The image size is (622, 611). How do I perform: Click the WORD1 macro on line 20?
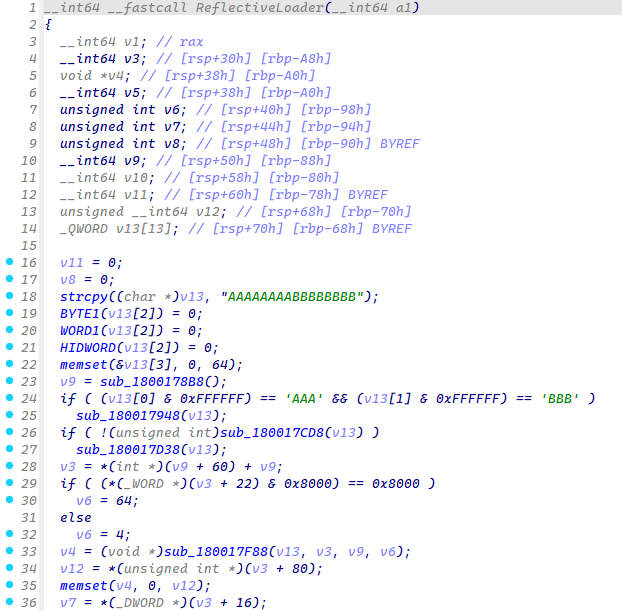click(x=80, y=331)
